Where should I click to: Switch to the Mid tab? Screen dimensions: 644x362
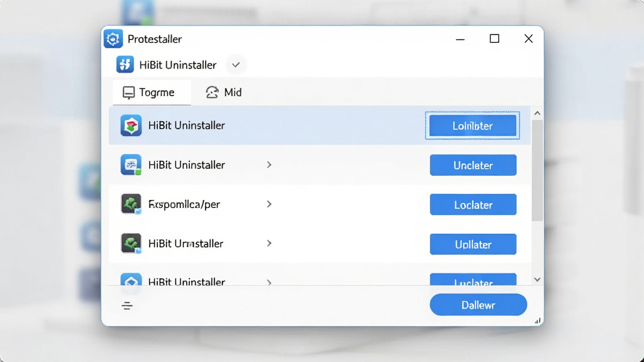pos(225,92)
